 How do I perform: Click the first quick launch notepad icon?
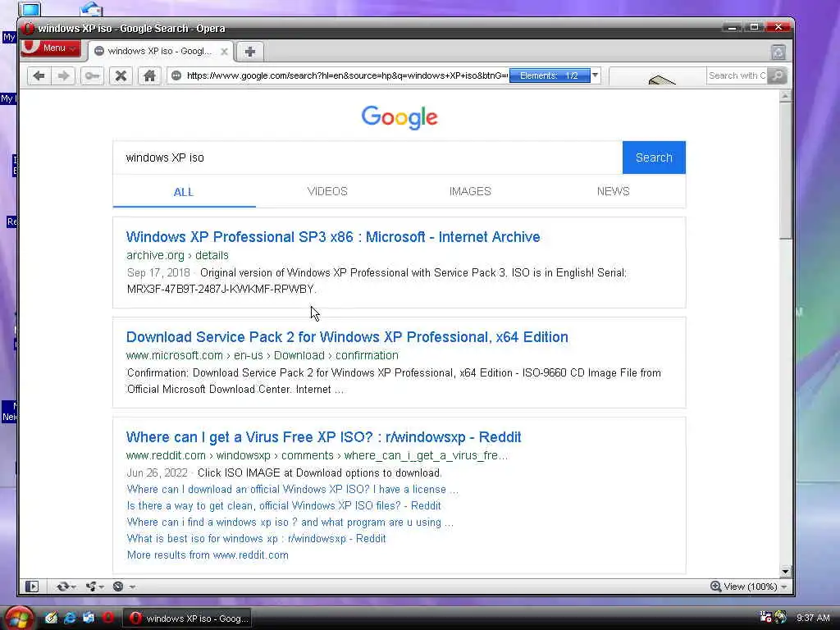tap(51, 618)
